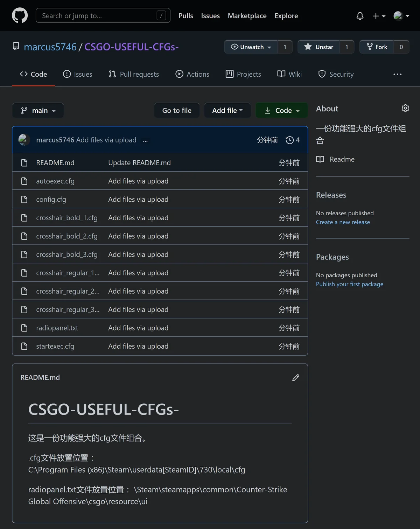420x529 pixels.
Task: Open Packages heading link
Action: tap(332, 257)
